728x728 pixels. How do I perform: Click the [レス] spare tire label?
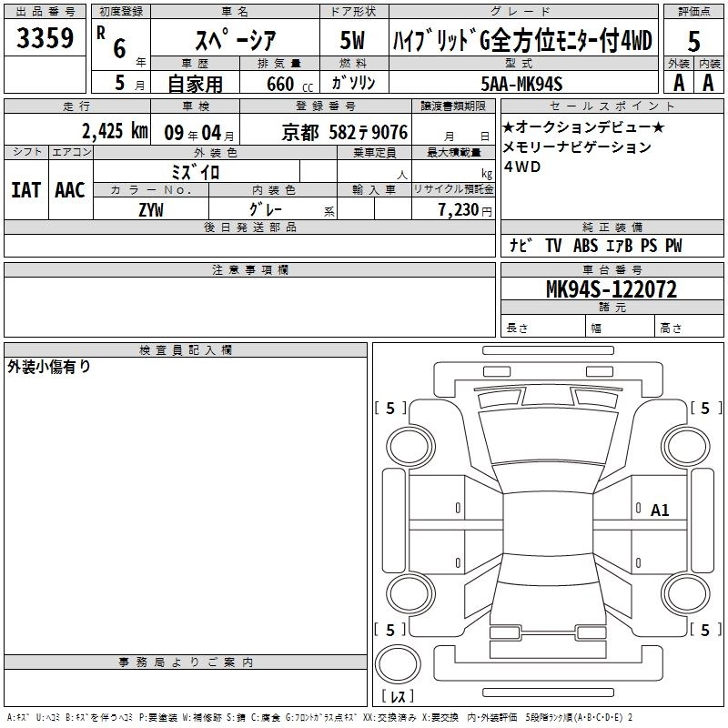click(x=398, y=696)
